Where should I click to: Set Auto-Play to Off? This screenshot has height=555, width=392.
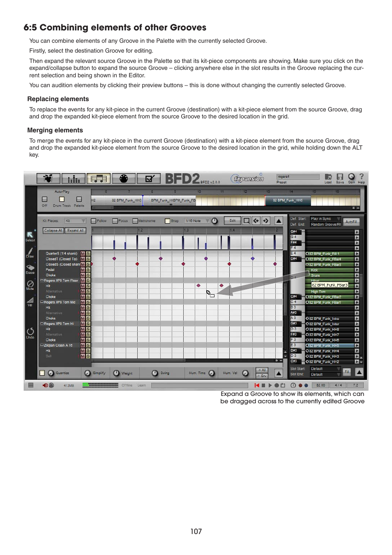[45, 199]
